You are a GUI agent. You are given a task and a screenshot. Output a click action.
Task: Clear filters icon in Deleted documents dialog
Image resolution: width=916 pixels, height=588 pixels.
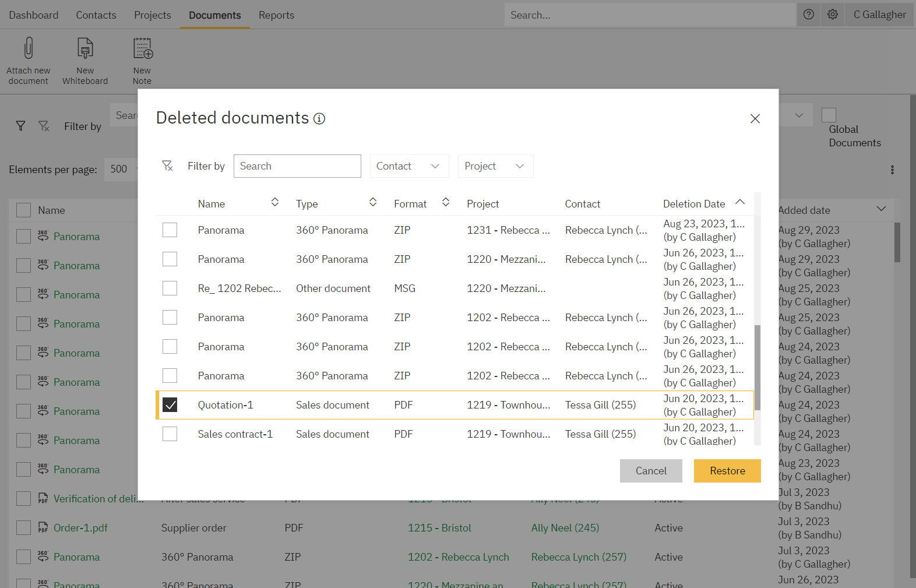tap(167, 166)
